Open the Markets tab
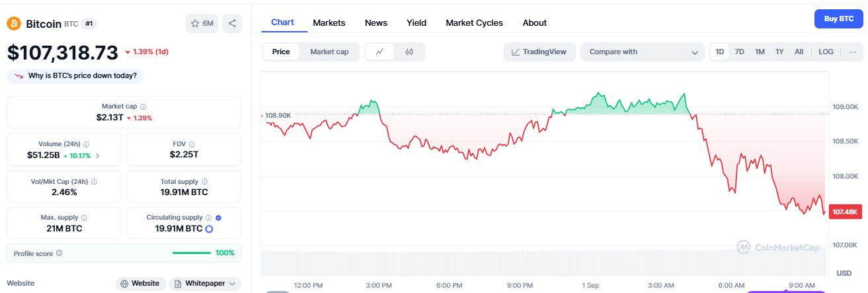The width and height of the screenshot is (868, 293). (x=329, y=22)
